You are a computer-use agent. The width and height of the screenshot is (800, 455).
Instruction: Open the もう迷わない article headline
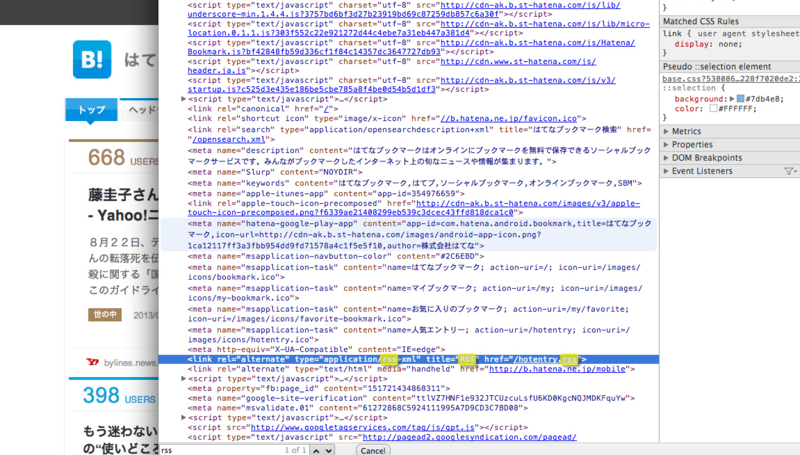tap(120, 440)
